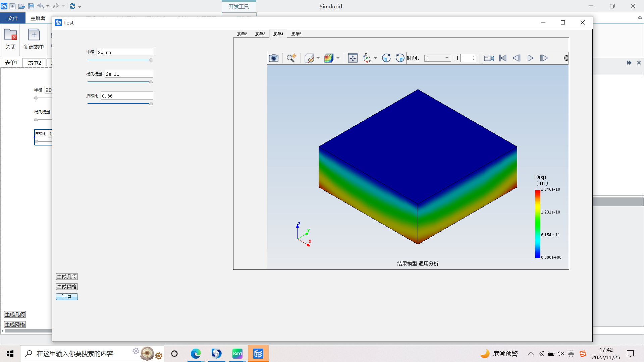Take a snapshot with the camera icon
This screenshot has width=644, height=362.
coord(274,58)
